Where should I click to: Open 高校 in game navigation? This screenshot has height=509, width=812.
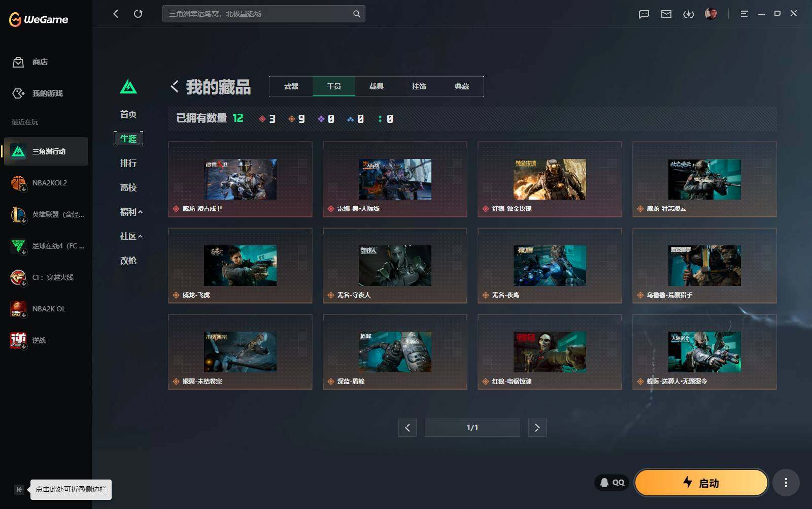point(128,187)
